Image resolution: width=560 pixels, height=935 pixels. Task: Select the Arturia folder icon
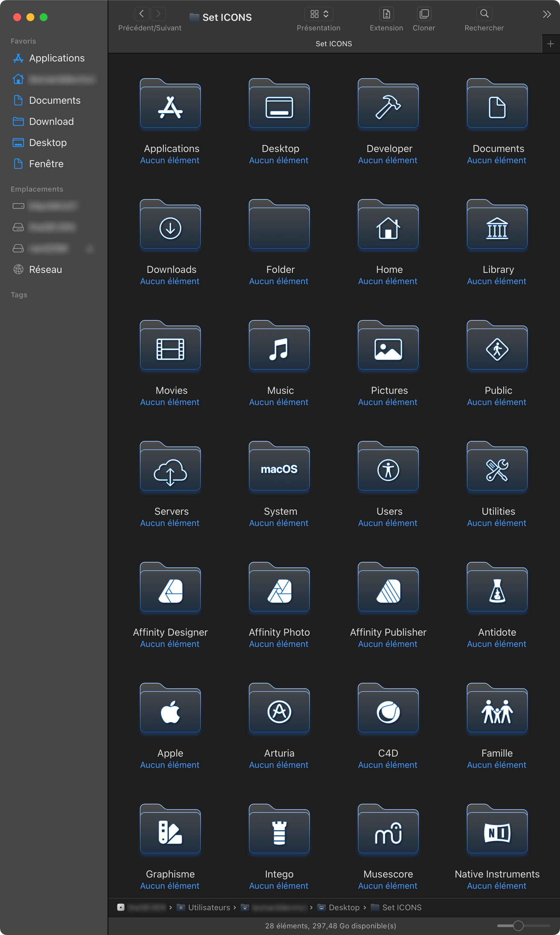(279, 708)
